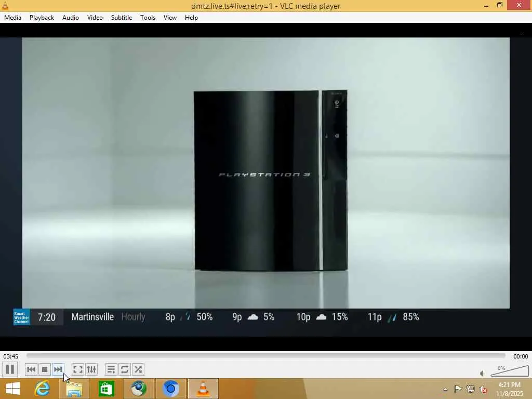Open the Media menu
The height and width of the screenshot is (399, 532).
12,18
